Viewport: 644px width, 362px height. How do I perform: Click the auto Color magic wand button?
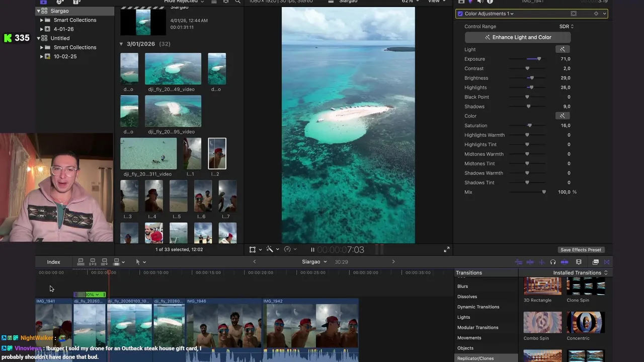pyautogui.click(x=562, y=116)
